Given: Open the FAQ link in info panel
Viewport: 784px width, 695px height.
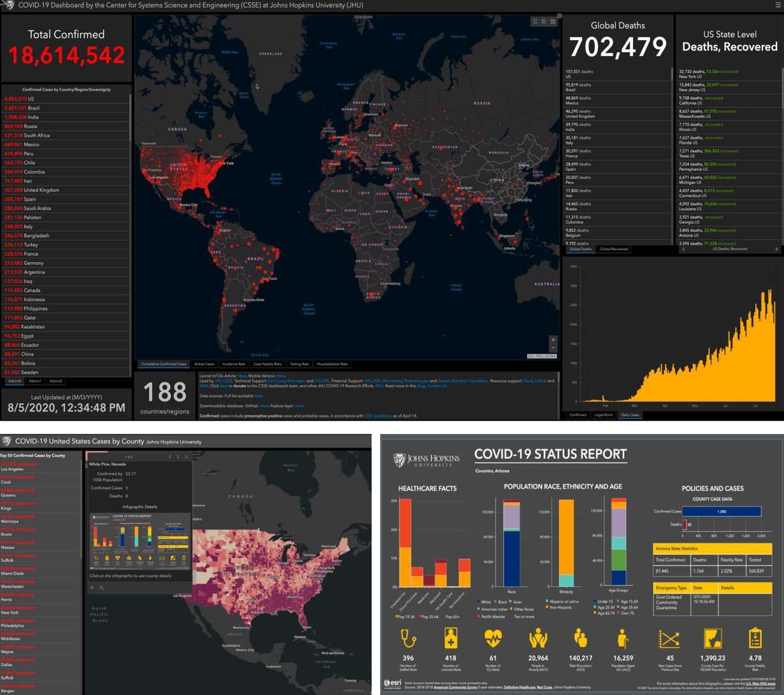Looking at the screenshot, I should (378, 386).
